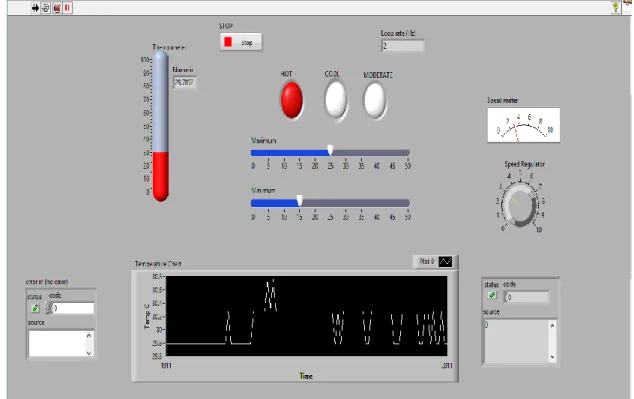Click the Run arrow in the toolbar
The width and height of the screenshot is (634, 399).
[x=35, y=8]
